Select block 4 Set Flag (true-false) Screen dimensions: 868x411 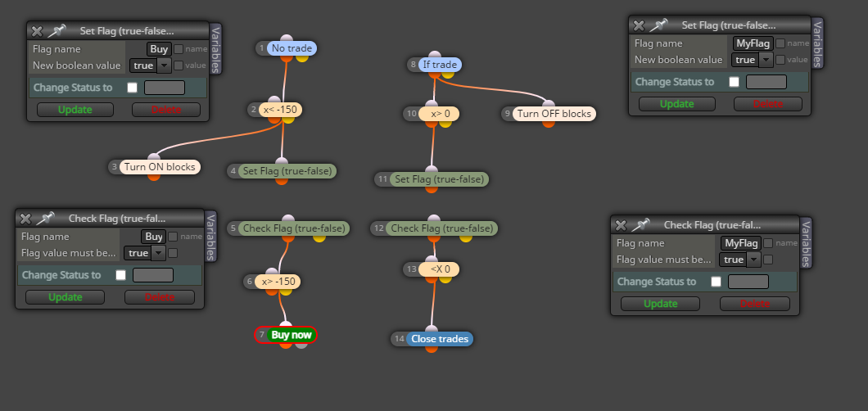[287, 171]
